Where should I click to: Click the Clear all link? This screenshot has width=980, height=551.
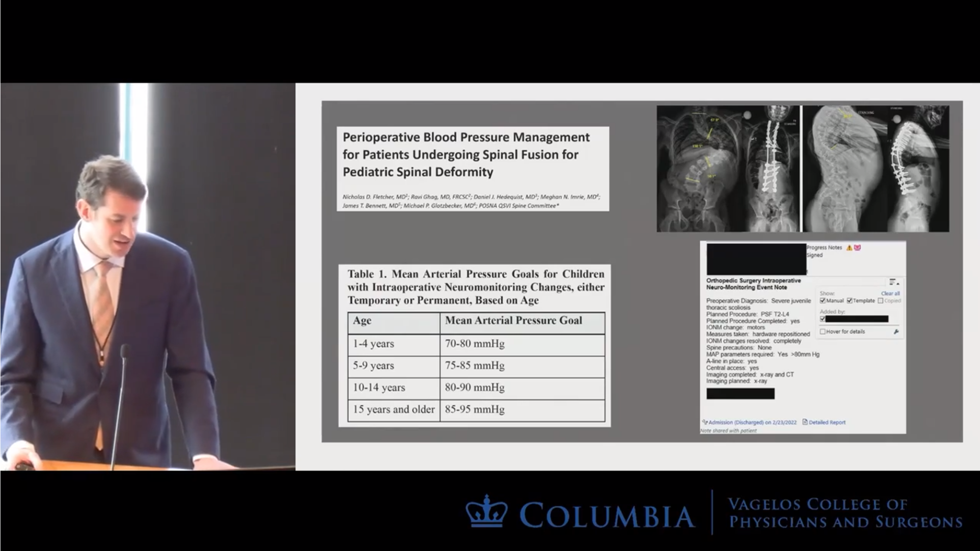click(x=890, y=293)
